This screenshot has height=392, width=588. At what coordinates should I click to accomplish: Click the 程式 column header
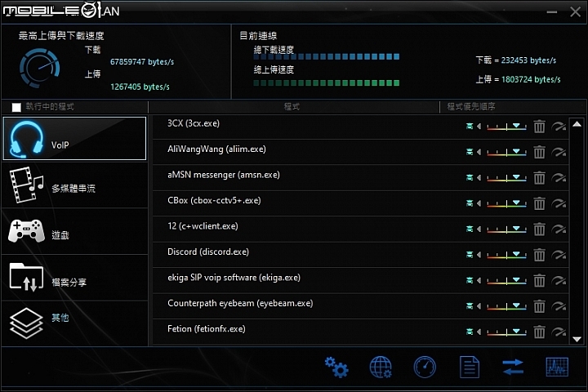tap(292, 107)
